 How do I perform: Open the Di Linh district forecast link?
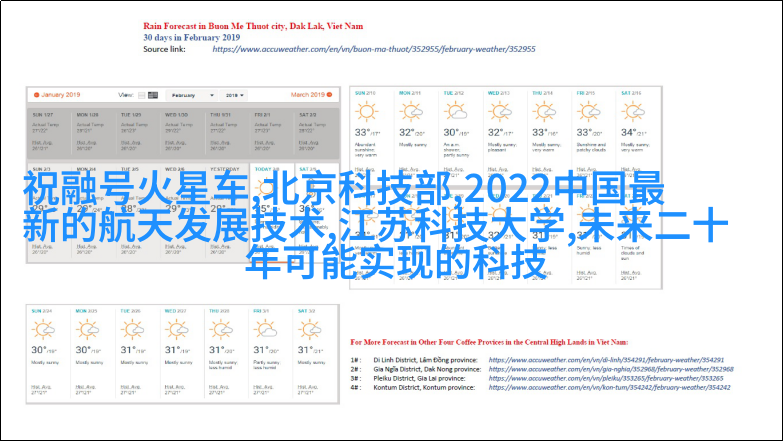click(606, 360)
